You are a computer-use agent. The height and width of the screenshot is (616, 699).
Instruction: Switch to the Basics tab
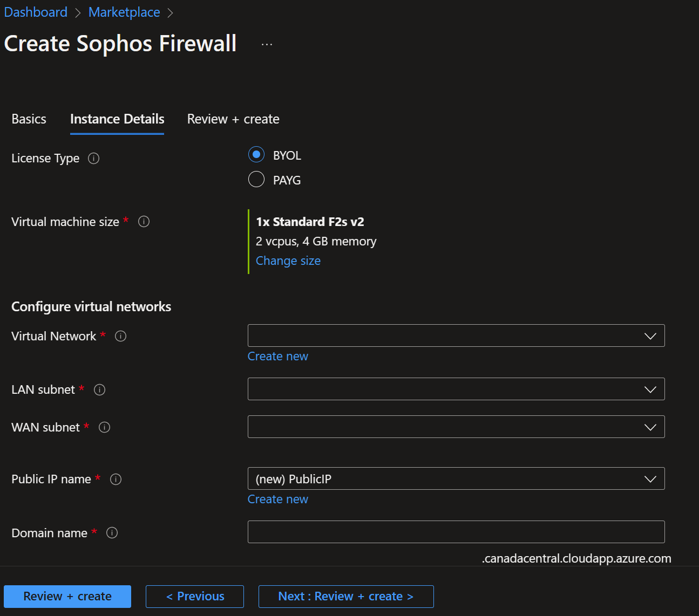[29, 119]
